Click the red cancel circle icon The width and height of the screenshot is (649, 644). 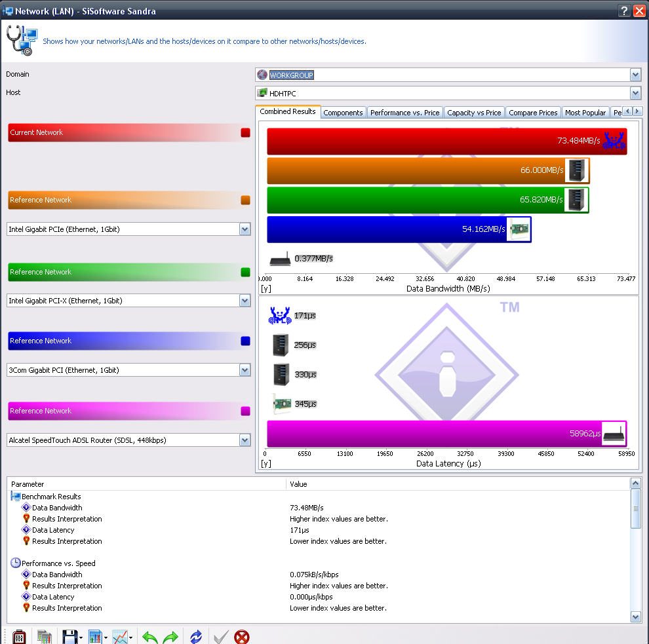(242, 637)
